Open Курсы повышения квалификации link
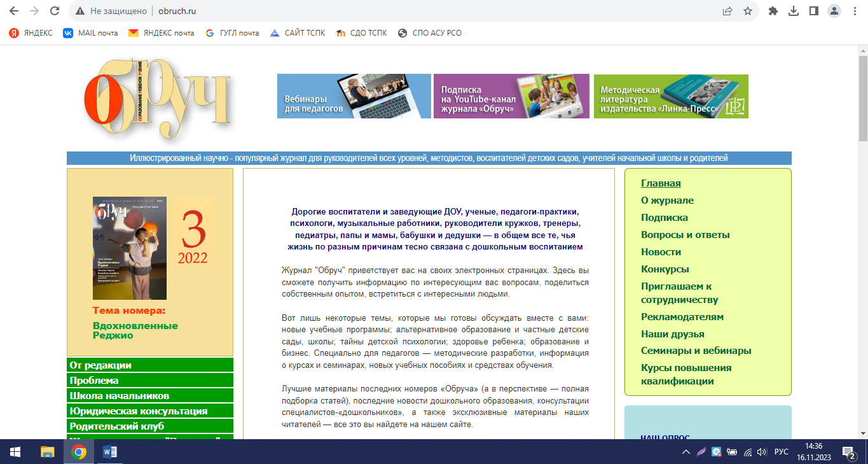The width and height of the screenshot is (868, 464). pyautogui.click(x=686, y=375)
